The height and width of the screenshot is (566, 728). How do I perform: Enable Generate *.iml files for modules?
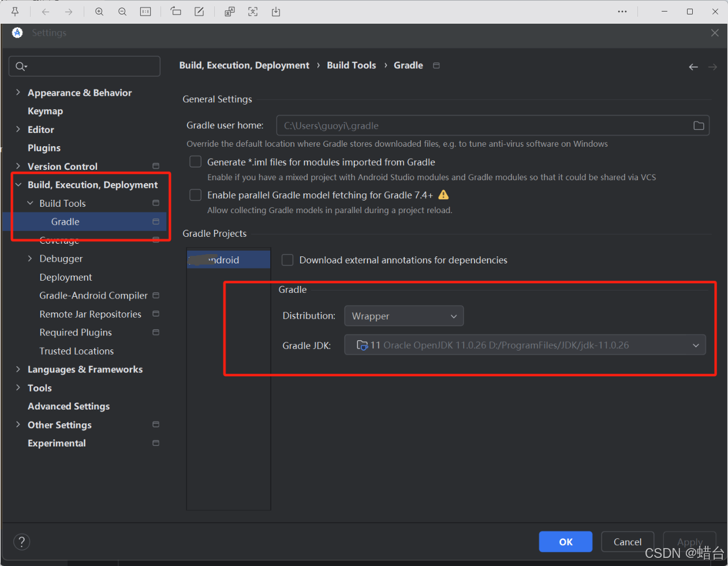point(196,162)
